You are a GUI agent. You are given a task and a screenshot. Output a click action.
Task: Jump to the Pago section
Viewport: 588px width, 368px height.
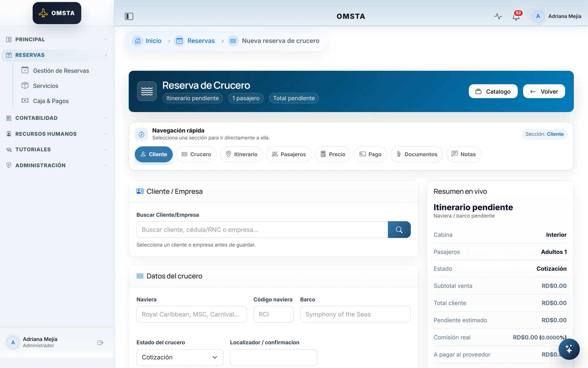click(x=370, y=154)
